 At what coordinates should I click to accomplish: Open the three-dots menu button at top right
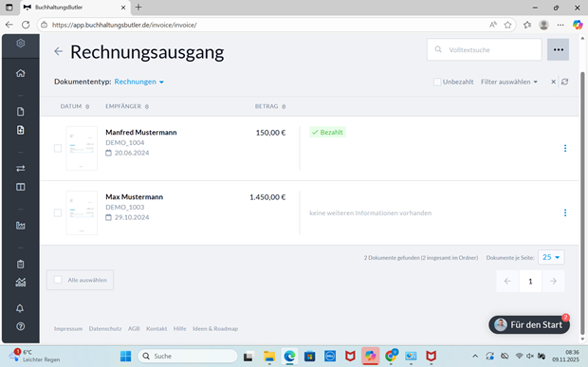pos(558,49)
